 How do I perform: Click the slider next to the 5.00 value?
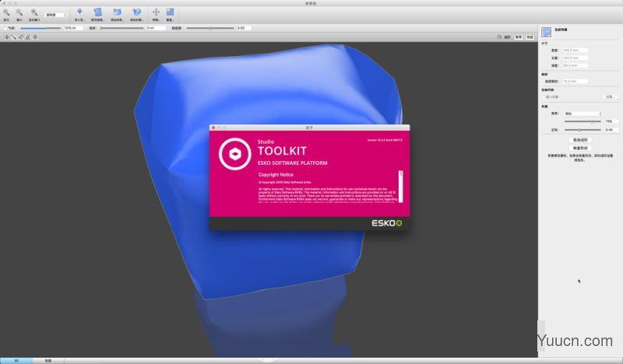click(x=210, y=28)
